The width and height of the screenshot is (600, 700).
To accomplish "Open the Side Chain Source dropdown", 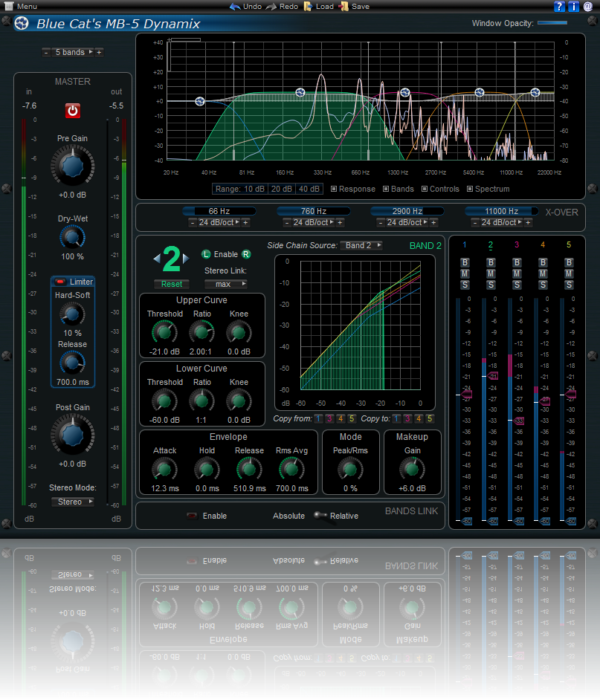I will (x=362, y=245).
